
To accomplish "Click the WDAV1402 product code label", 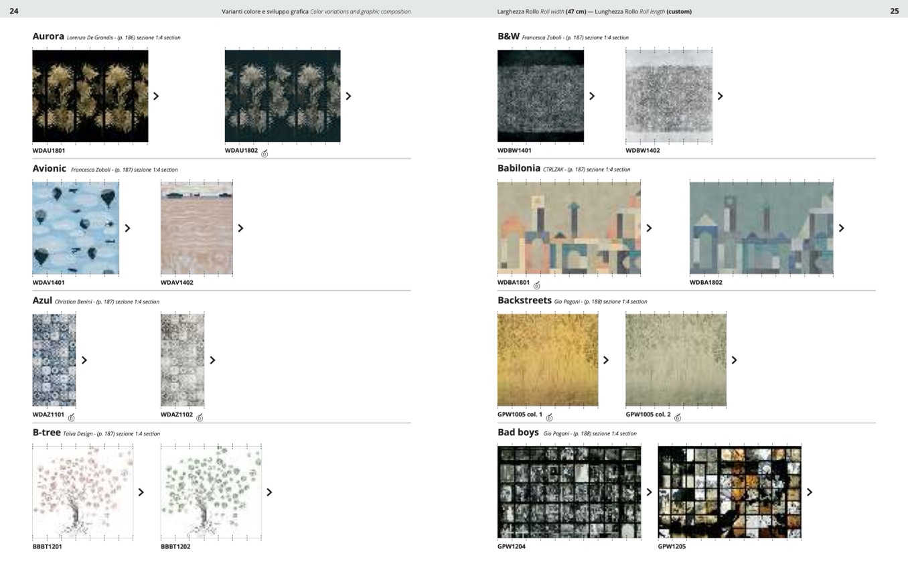I will tap(177, 283).
